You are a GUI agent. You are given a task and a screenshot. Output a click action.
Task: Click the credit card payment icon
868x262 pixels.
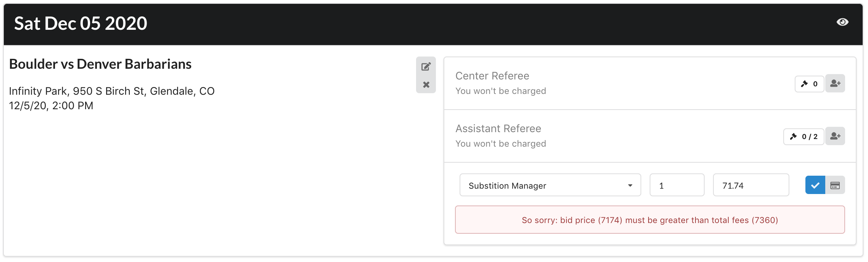[835, 185]
